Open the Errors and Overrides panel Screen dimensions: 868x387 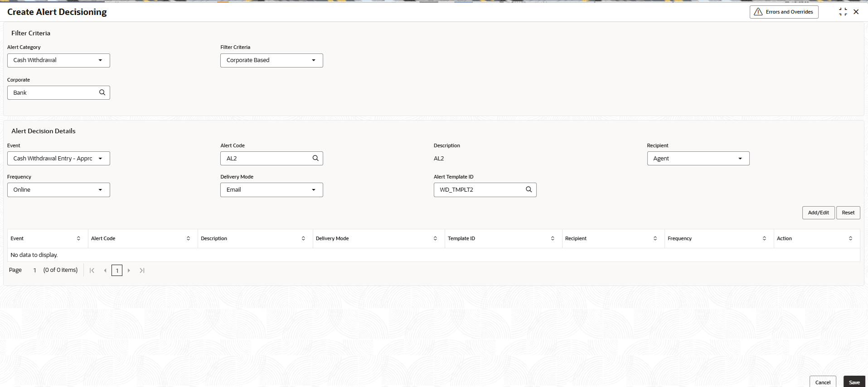coord(784,12)
